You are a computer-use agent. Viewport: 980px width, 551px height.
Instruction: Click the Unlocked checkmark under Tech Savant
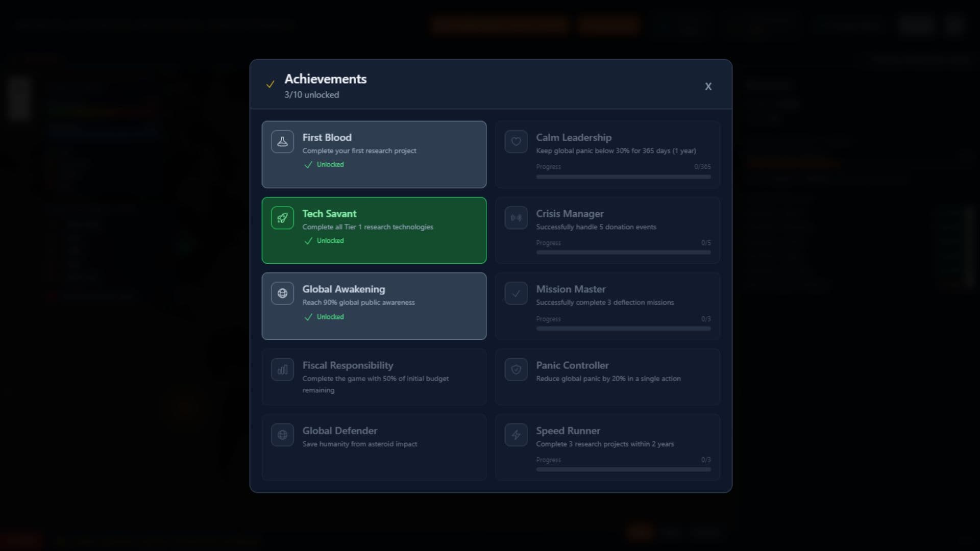click(308, 241)
